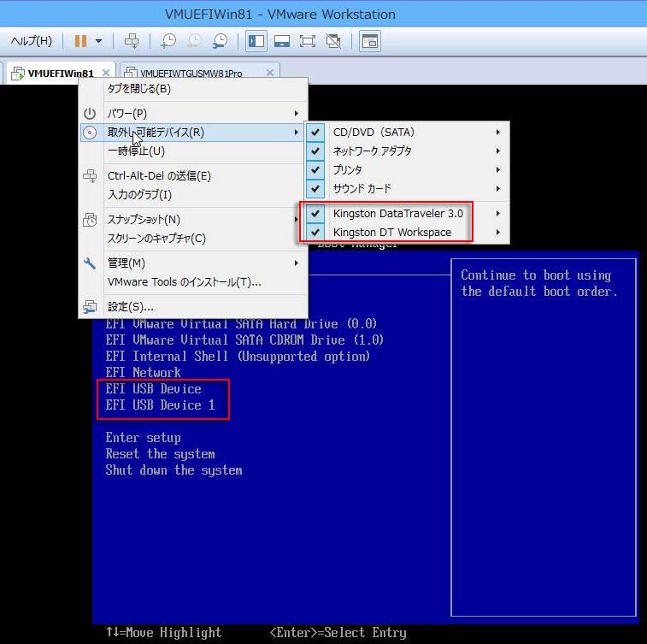Select the EFI USB Device boot entry

[x=153, y=389]
